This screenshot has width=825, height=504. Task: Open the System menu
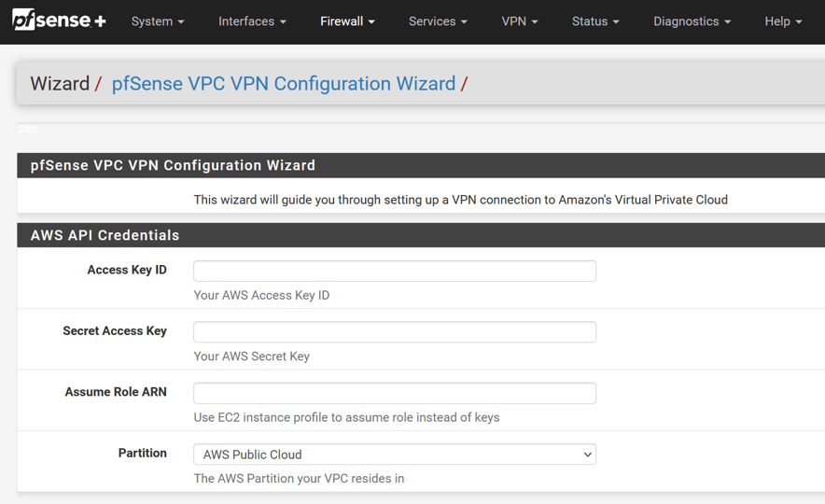pyautogui.click(x=158, y=21)
